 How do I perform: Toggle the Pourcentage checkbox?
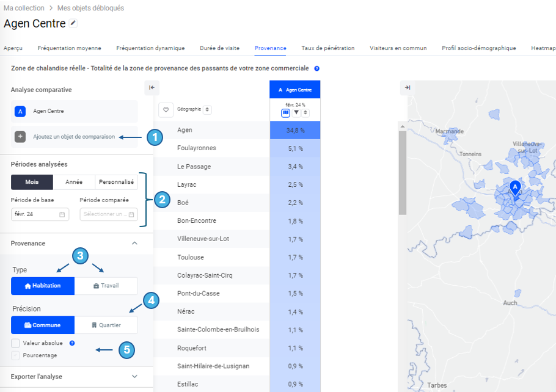pos(15,355)
